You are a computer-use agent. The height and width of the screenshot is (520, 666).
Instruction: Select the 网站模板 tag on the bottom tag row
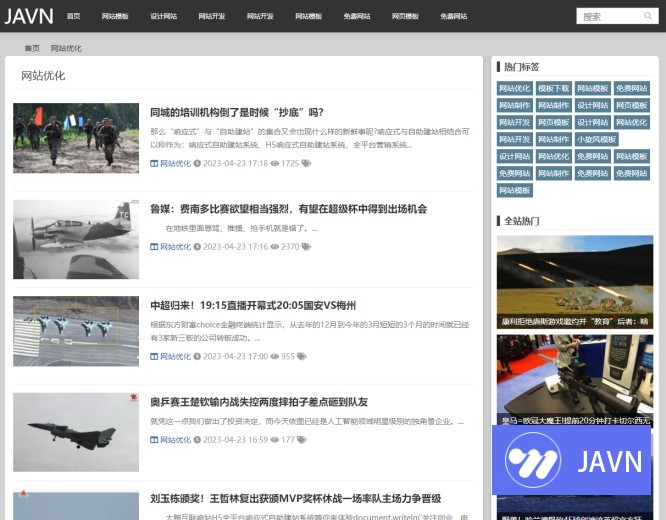(514, 190)
